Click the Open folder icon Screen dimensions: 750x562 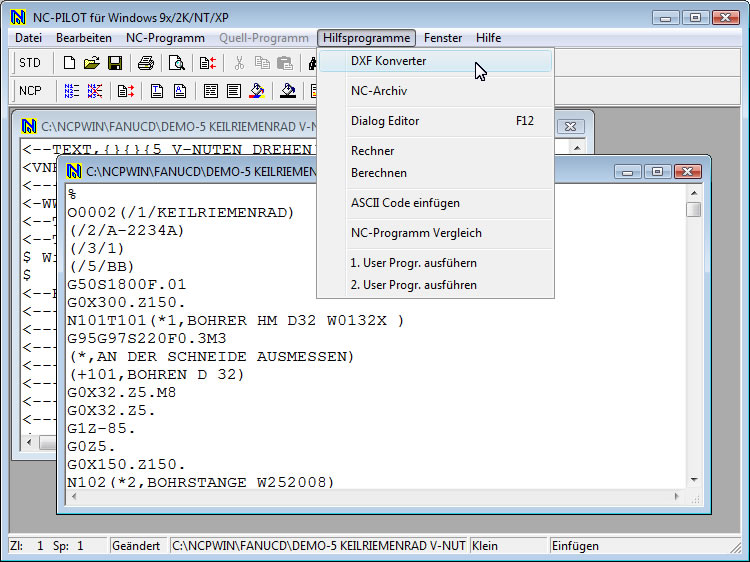[91, 63]
